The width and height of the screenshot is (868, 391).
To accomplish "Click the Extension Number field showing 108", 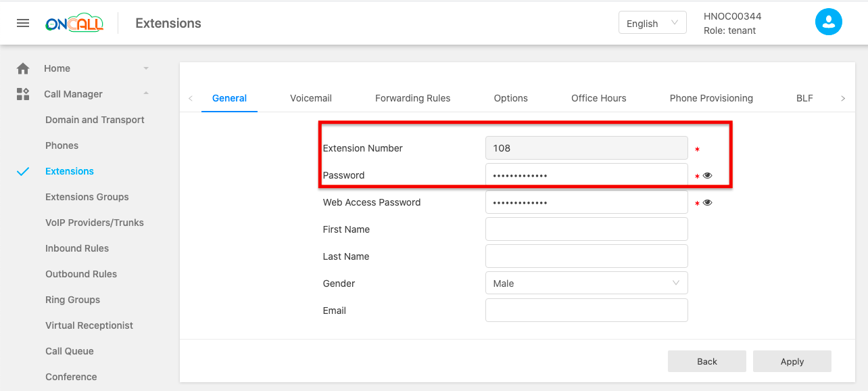I will (586, 148).
